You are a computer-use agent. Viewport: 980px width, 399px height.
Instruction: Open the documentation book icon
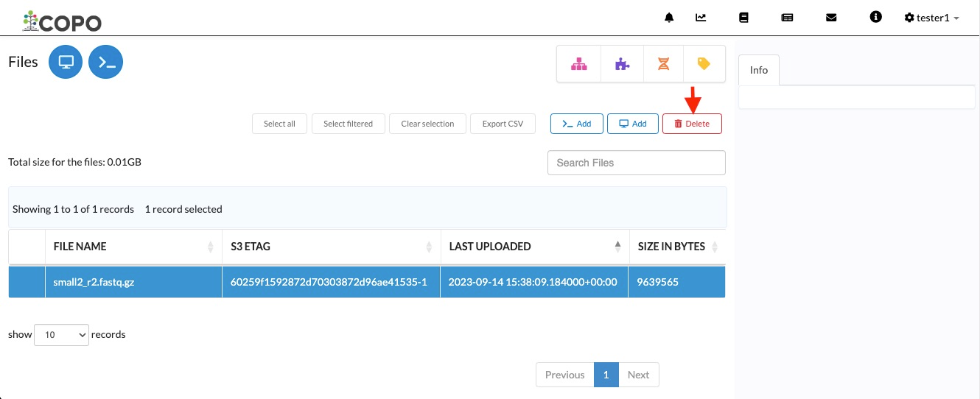[743, 18]
